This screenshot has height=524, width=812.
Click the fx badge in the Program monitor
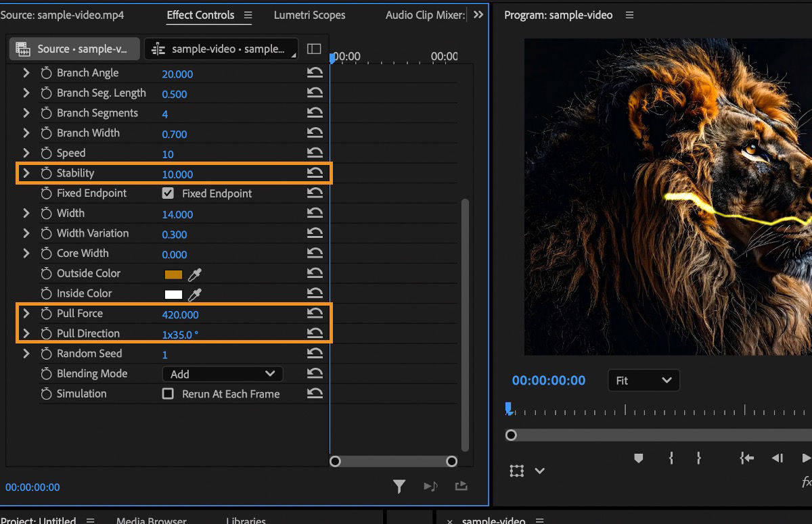point(806,483)
